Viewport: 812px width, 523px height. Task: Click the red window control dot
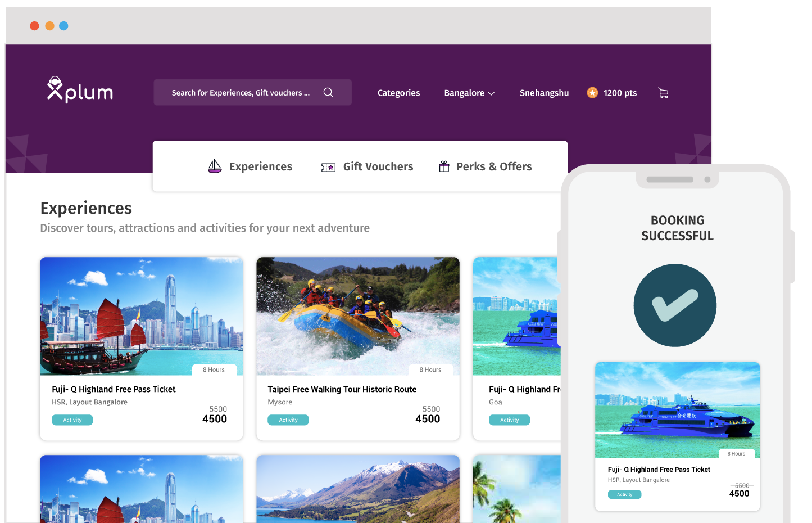coord(34,26)
